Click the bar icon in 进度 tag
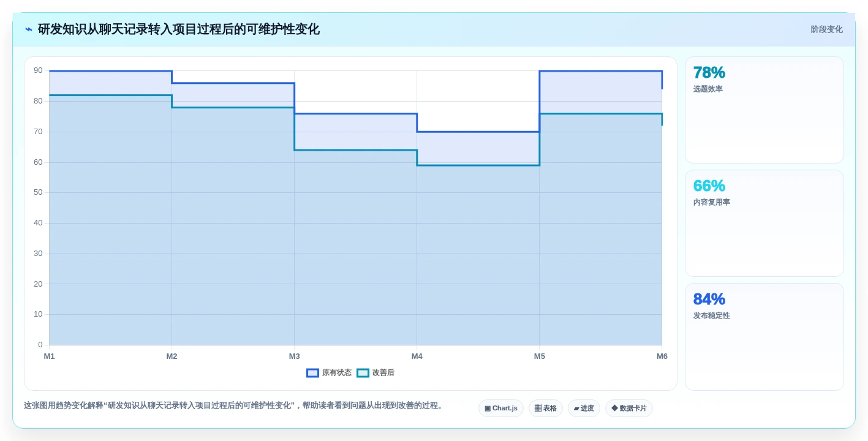The width and height of the screenshot is (868, 441). tap(576, 409)
